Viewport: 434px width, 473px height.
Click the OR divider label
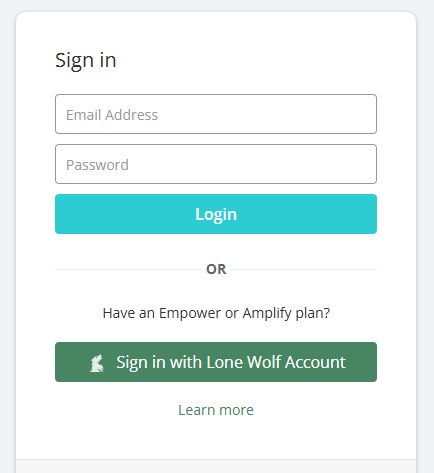click(x=216, y=269)
